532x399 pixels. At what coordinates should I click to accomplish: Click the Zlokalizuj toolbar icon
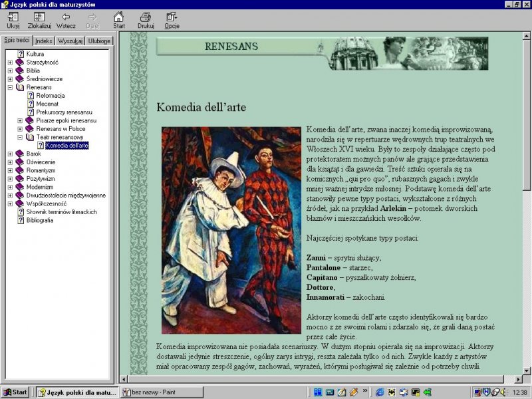[x=39, y=17]
